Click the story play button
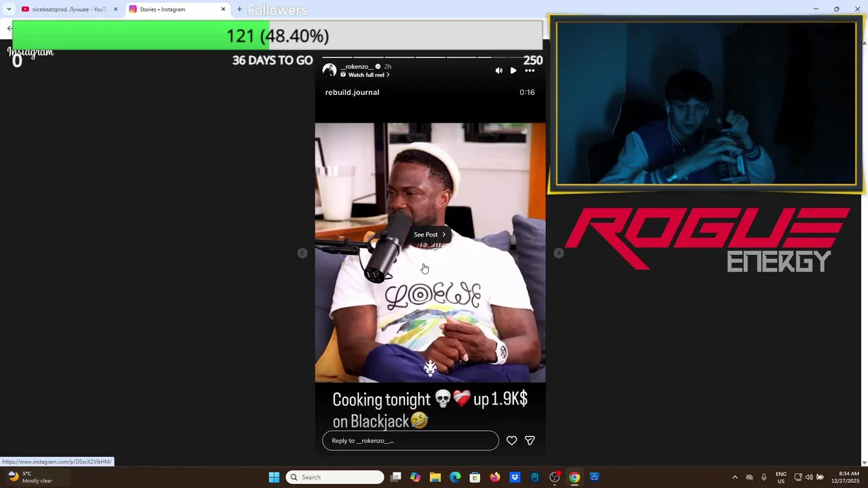The width and height of the screenshot is (868, 488). [x=513, y=70]
